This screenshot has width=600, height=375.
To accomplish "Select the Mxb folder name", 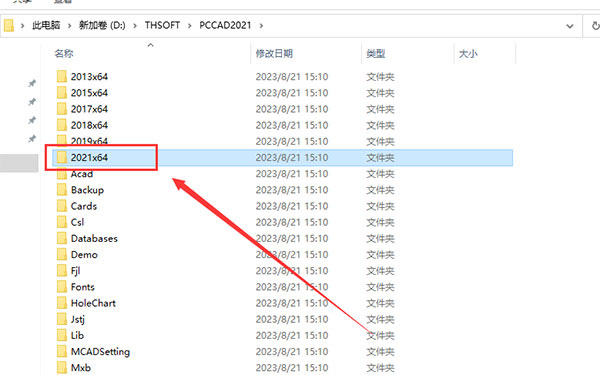I will click(x=81, y=368).
